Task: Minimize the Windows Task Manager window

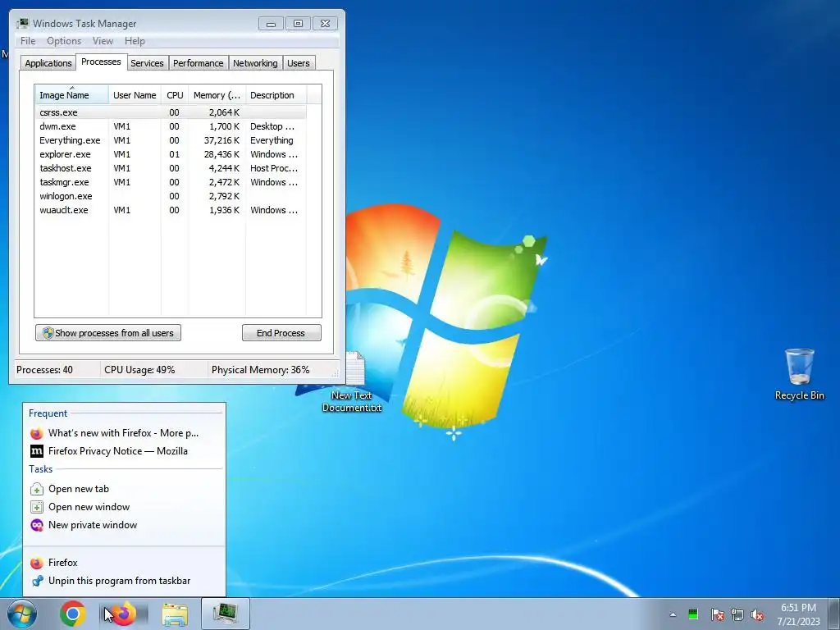Action: [x=271, y=23]
